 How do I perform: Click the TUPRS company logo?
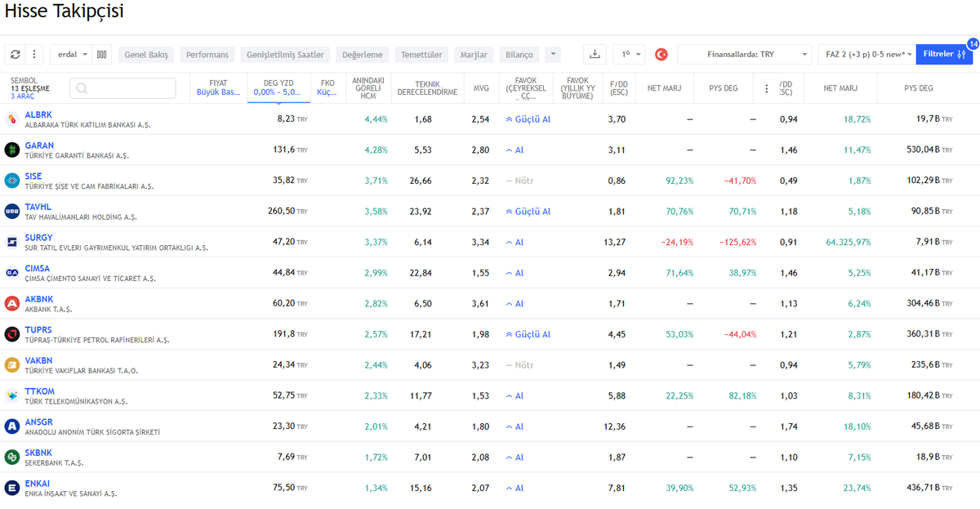(x=12, y=334)
